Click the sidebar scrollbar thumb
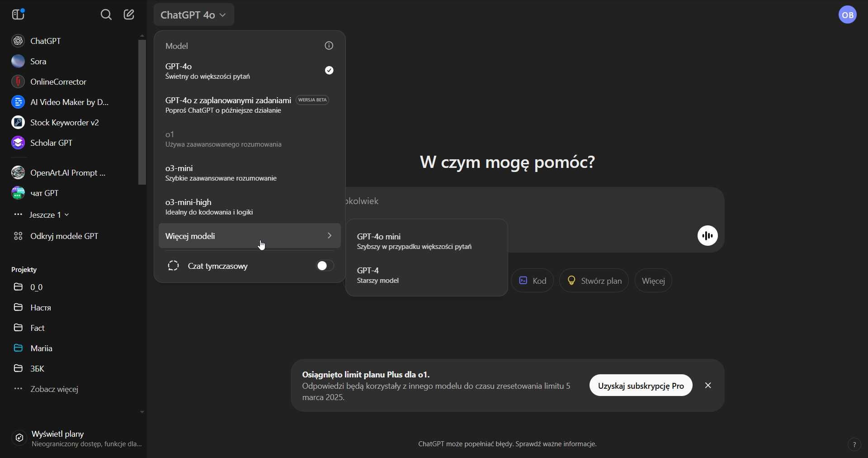This screenshot has height=458, width=868. [x=142, y=112]
